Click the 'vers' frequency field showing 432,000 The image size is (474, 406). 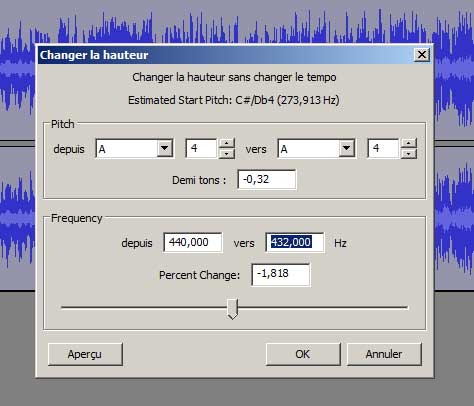295,242
